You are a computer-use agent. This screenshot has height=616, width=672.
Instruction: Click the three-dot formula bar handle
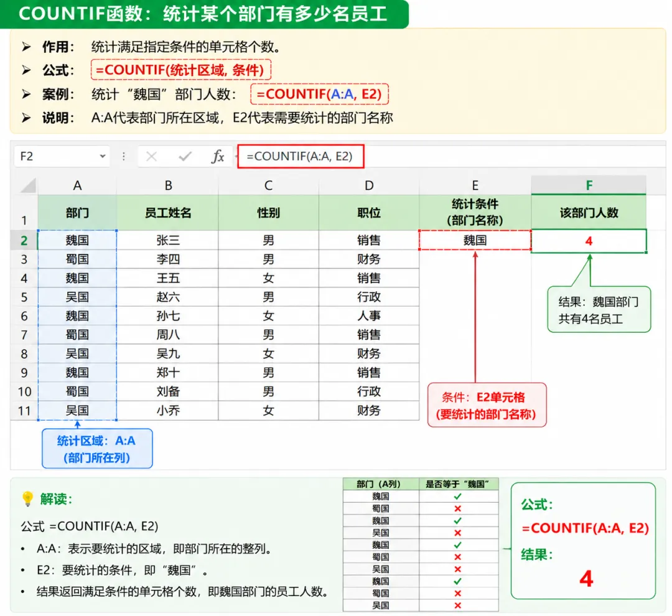(124, 156)
